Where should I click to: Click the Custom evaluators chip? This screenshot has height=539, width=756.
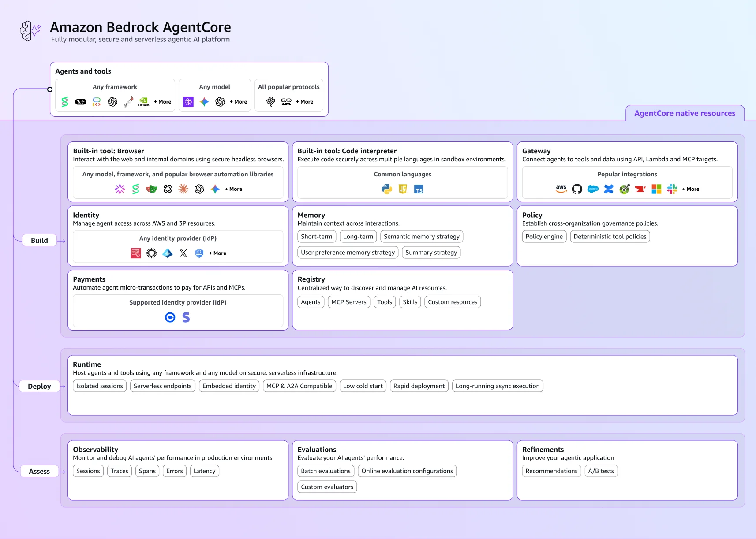(x=327, y=487)
